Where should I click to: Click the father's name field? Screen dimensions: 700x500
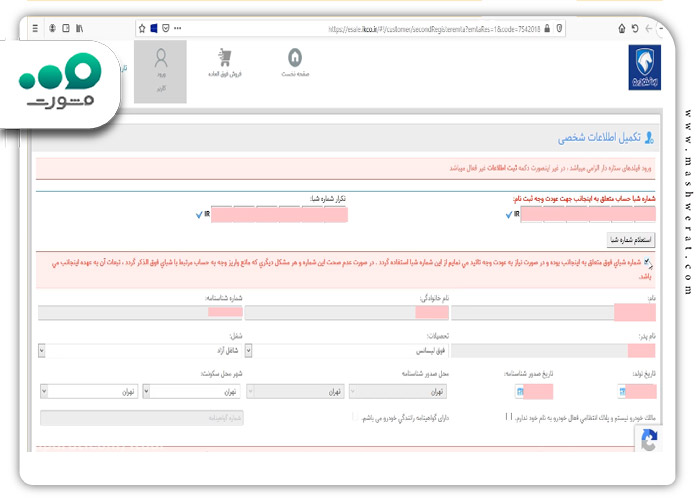click(x=553, y=350)
